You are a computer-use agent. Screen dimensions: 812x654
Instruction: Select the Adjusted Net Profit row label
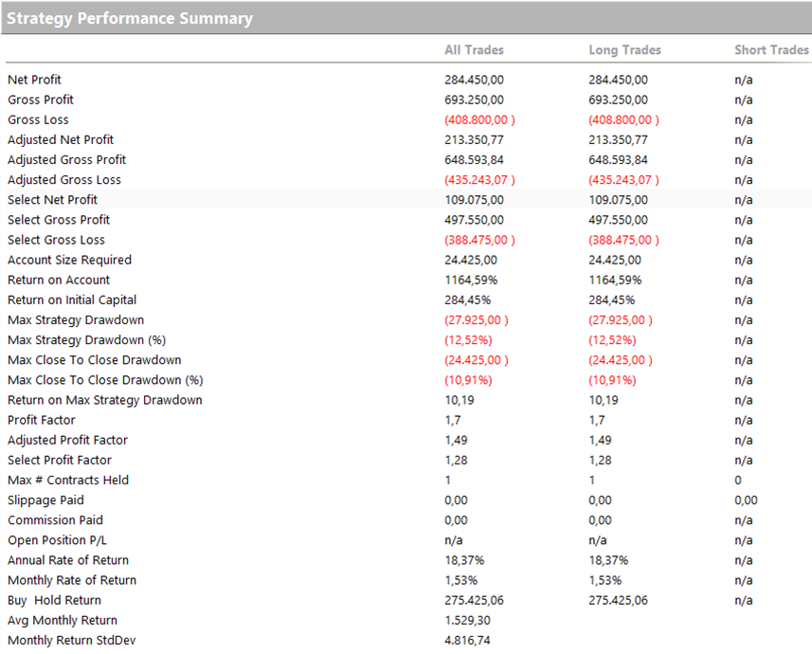tap(61, 139)
